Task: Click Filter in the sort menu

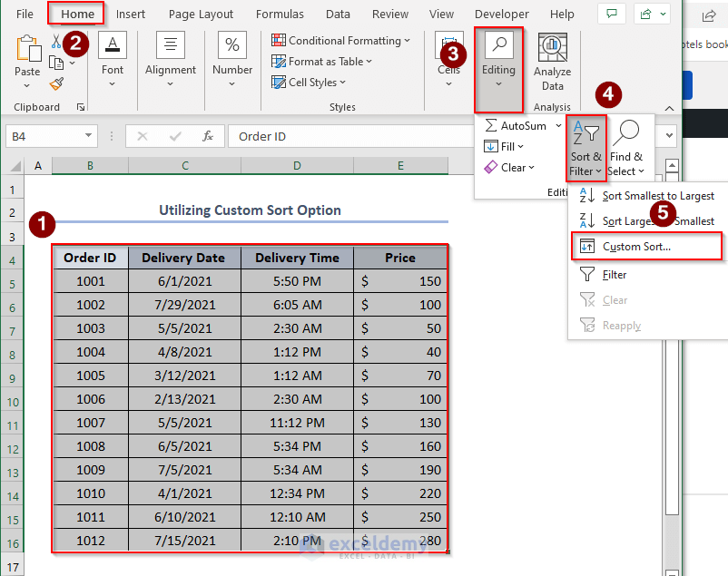Action: coord(615,274)
